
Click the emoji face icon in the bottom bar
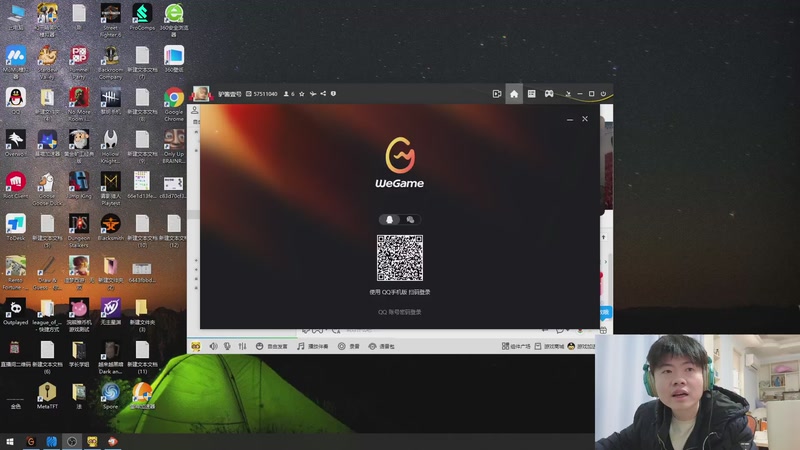[x=196, y=346]
